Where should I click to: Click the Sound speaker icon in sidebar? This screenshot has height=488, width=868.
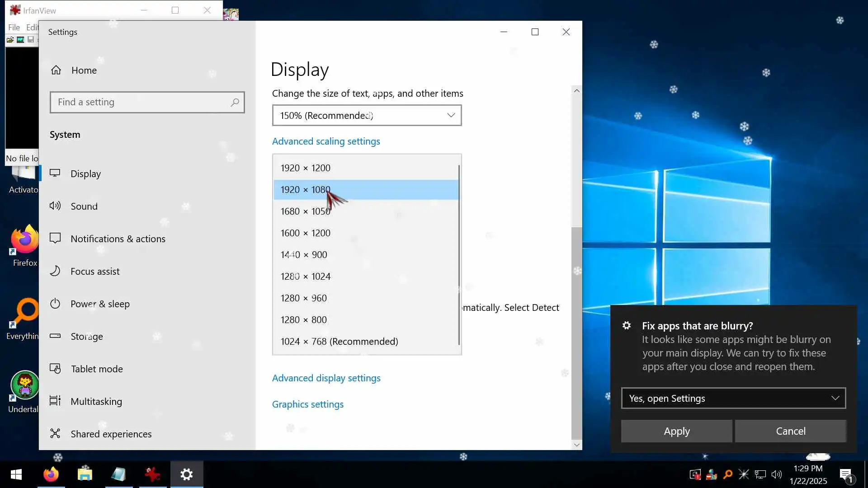click(55, 206)
